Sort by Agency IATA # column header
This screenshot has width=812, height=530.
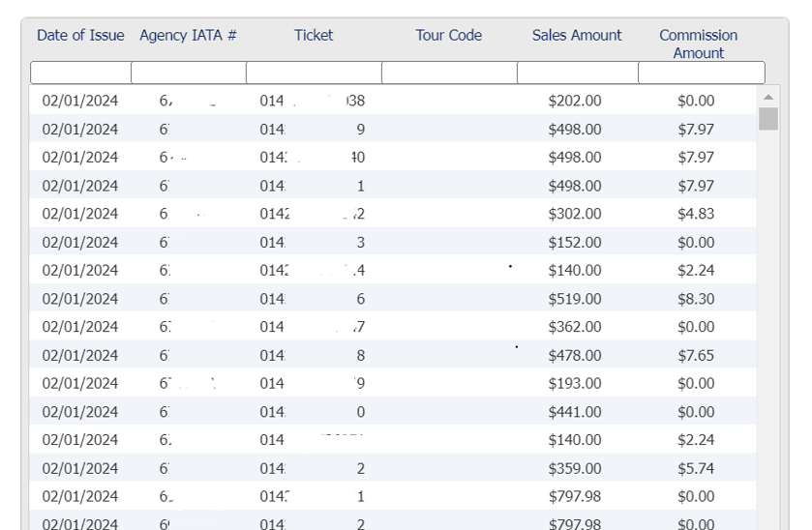[188, 36]
